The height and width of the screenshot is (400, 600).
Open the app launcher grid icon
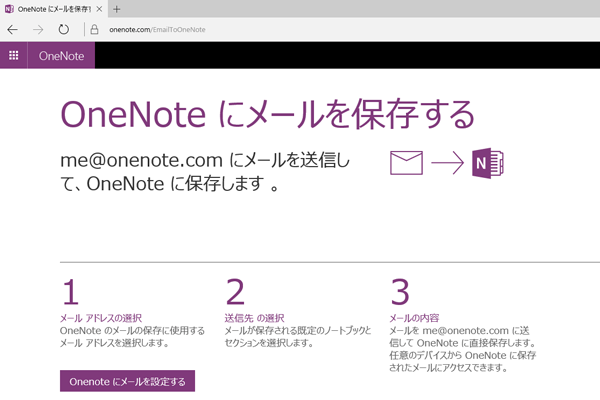pyautogui.click(x=13, y=56)
